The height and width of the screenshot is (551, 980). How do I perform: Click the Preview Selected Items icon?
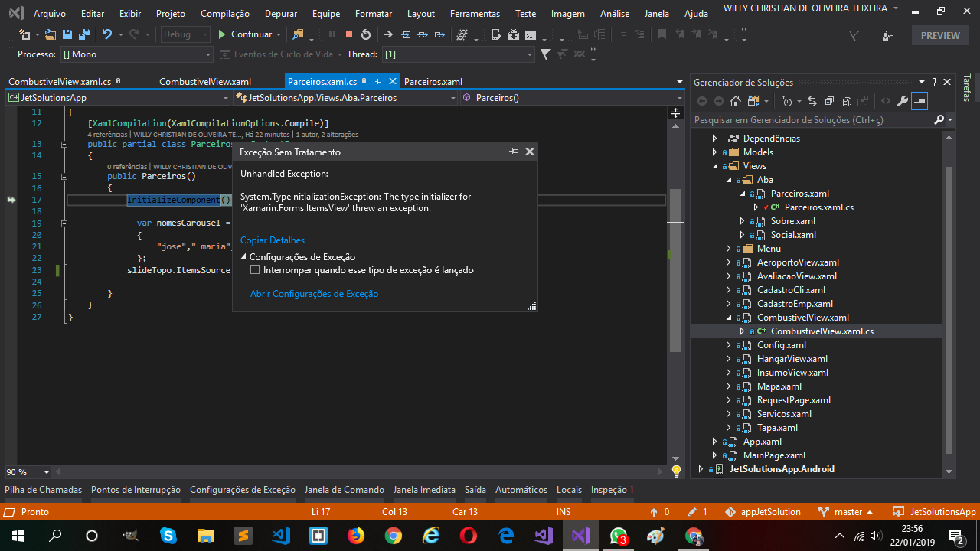click(x=920, y=101)
